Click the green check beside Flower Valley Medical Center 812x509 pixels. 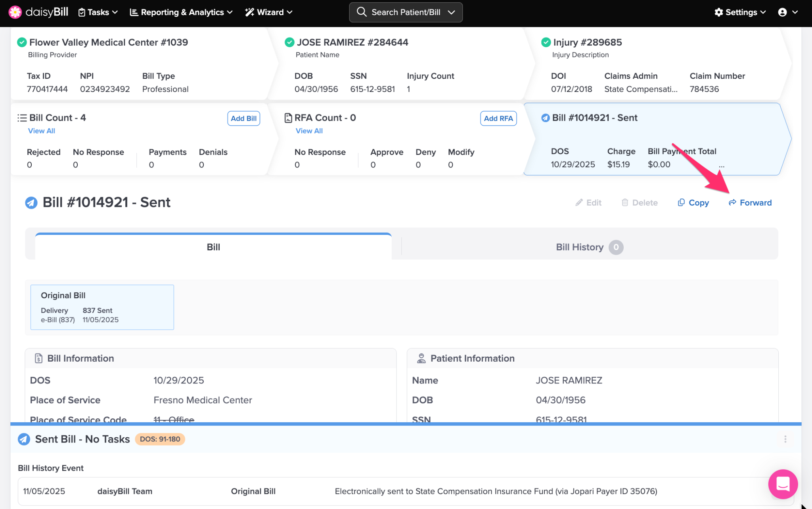22,42
